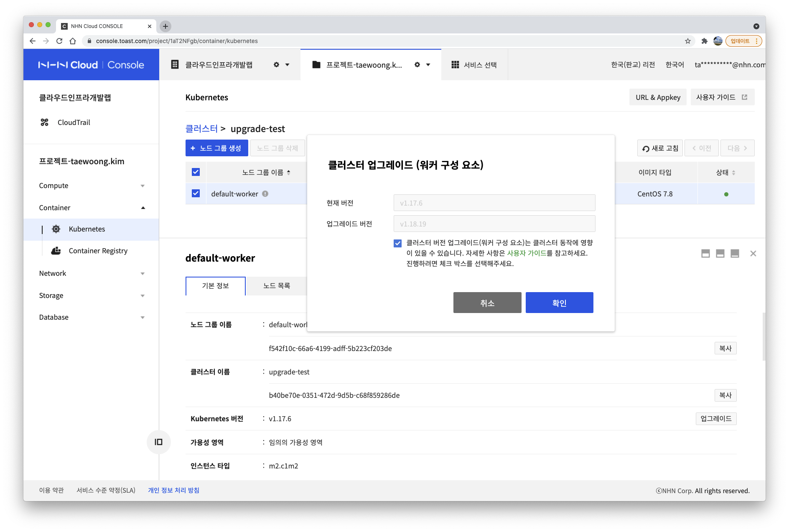Open 사용자 가이드 link in the dialog

[x=527, y=253]
